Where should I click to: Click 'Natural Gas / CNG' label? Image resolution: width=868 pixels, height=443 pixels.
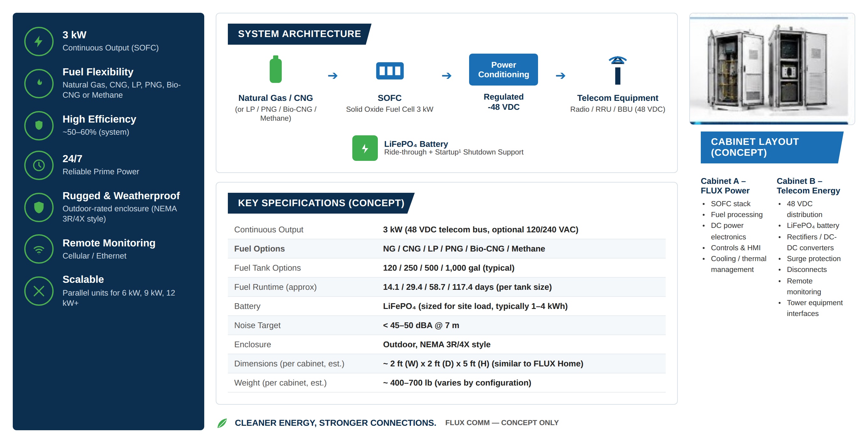275,98
